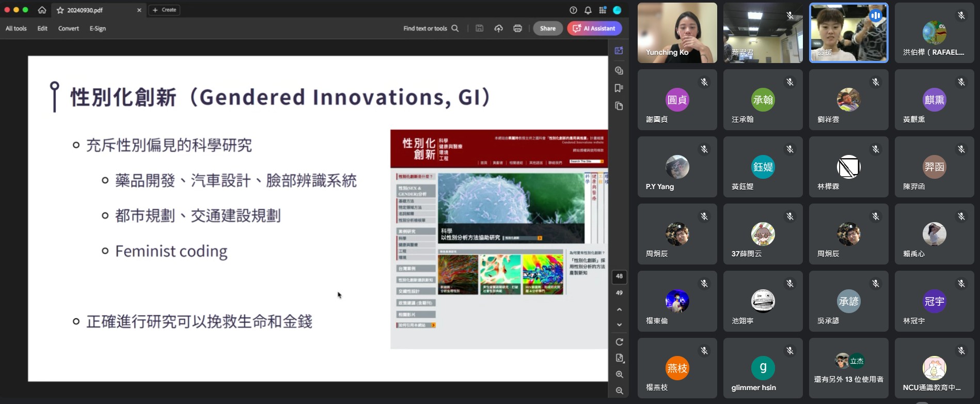Zoom out using the magnifier minus icon
This screenshot has width=980, height=404.
click(619, 391)
